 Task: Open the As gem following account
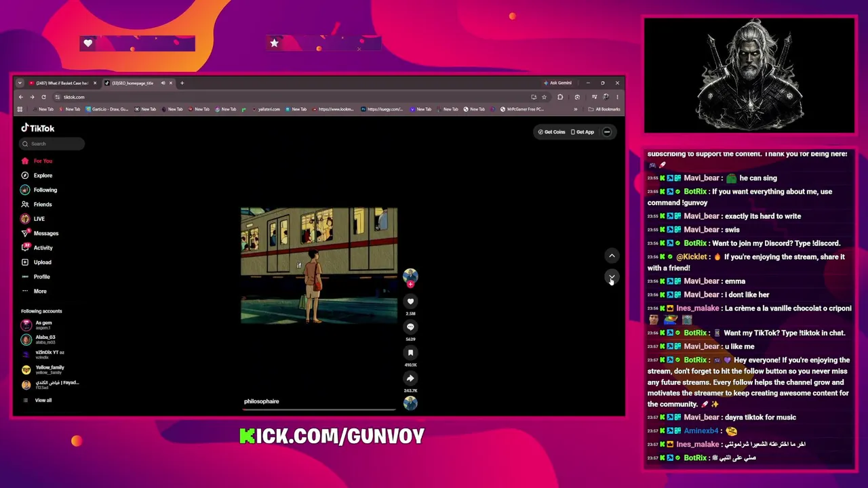pos(38,325)
